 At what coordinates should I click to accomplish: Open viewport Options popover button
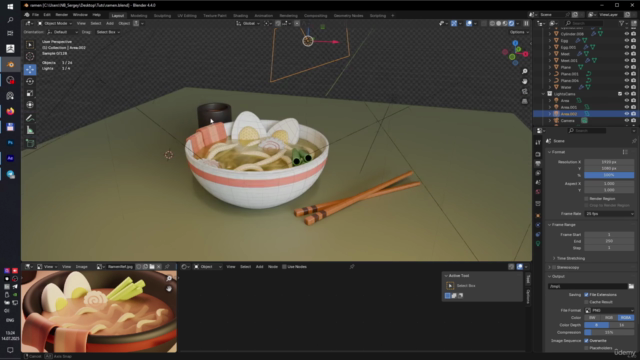tap(519, 32)
